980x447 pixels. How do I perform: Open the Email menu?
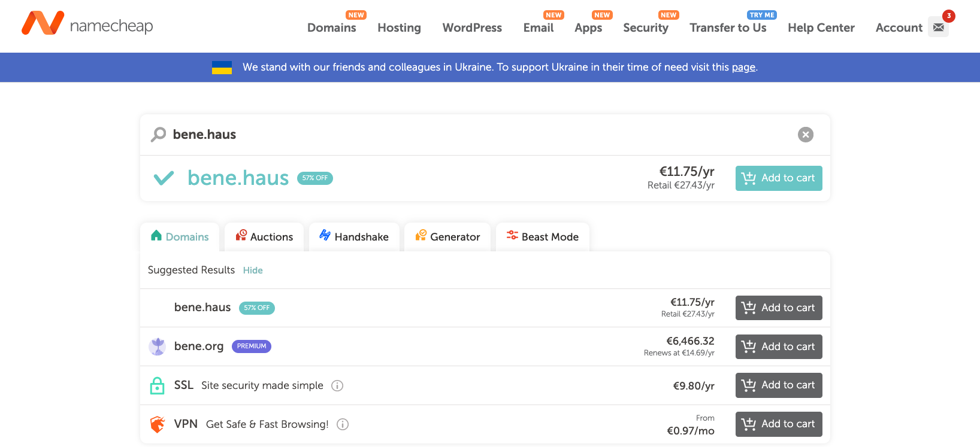[x=539, y=28]
